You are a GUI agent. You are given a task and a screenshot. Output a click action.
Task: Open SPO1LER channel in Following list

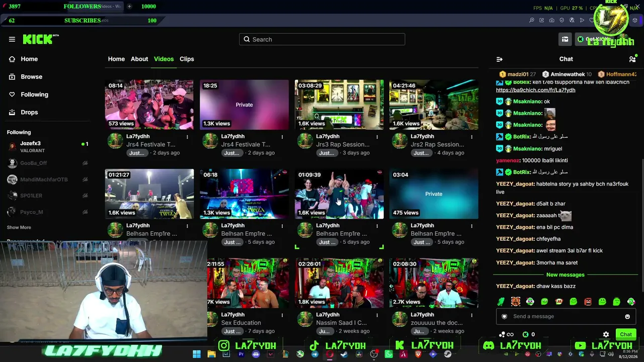point(48,196)
